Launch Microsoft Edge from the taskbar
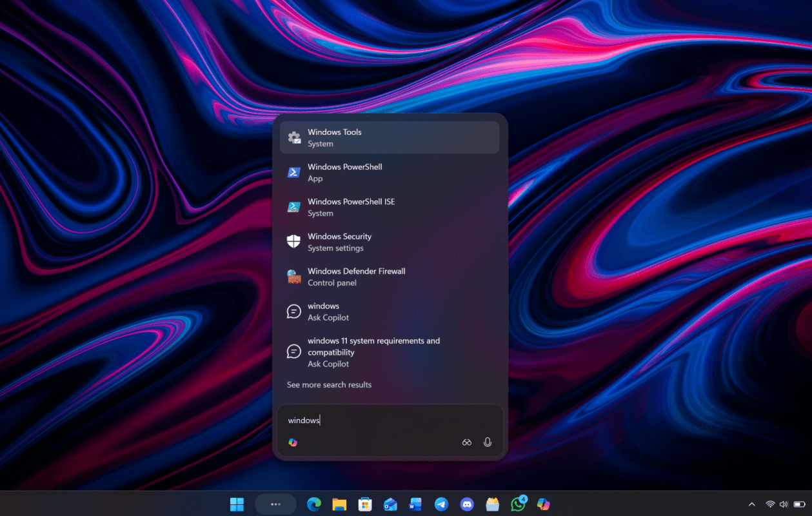812x516 pixels. (314, 504)
